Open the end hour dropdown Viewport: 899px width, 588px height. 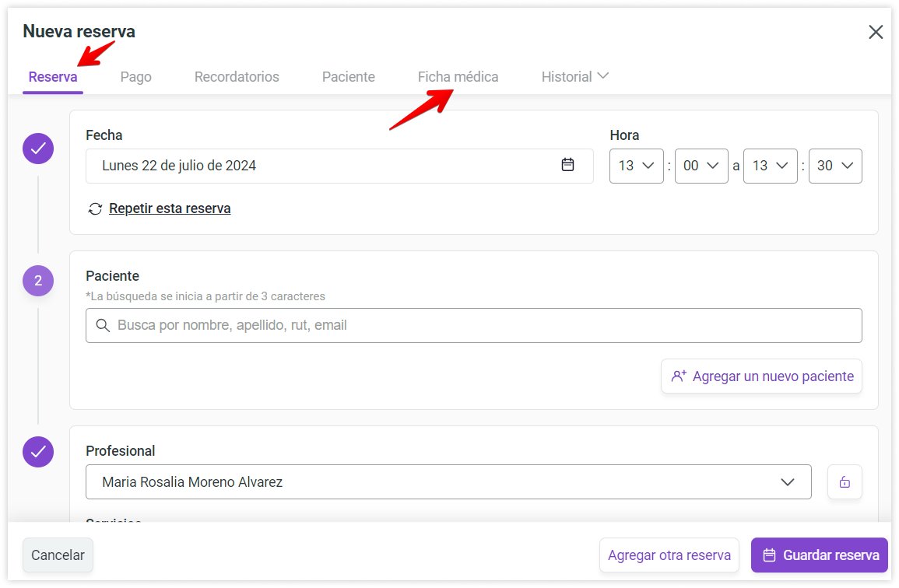tap(770, 166)
